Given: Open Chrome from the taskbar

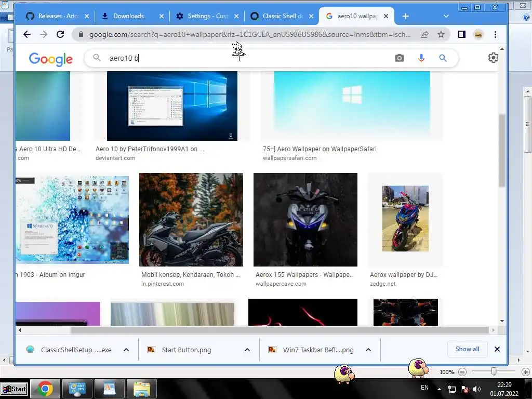Looking at the screenshot, I should [45, 389].
